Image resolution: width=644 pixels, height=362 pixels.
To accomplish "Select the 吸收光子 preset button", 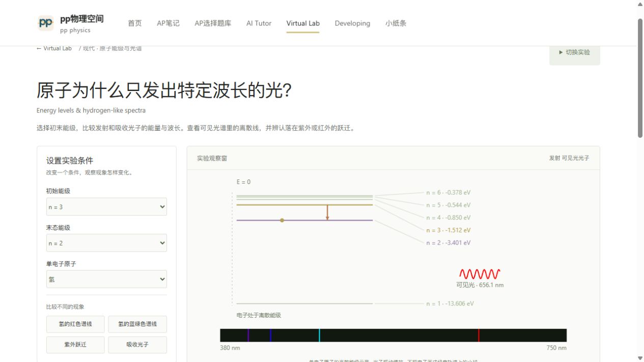I will [137, 345].
